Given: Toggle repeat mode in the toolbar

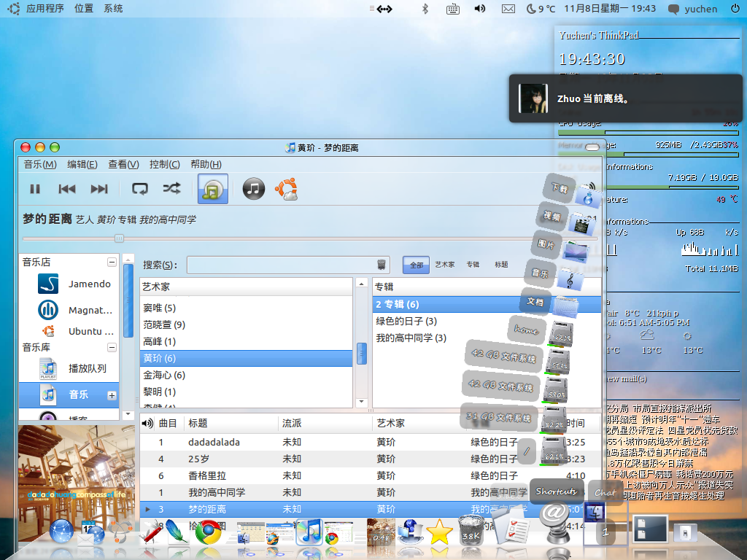Looking at the screenshot, I should pyautogui.click(x=139, y=189).
